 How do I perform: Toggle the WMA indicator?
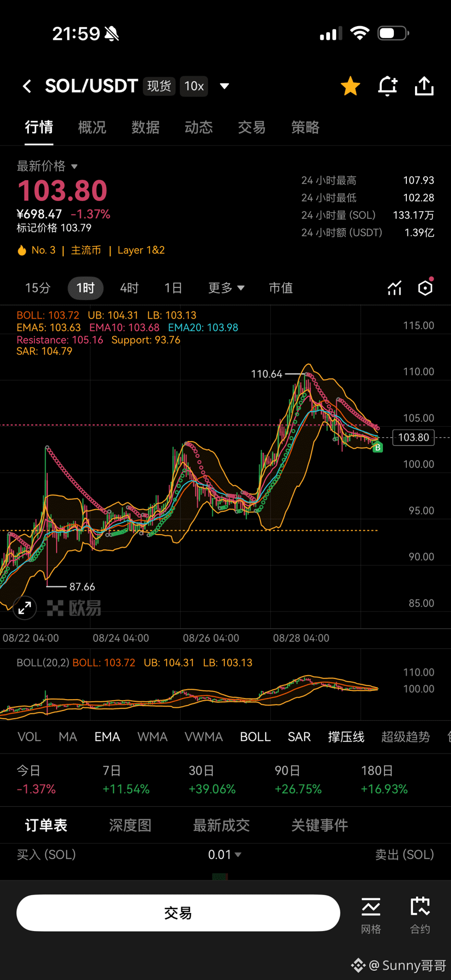tap(153, 737)
